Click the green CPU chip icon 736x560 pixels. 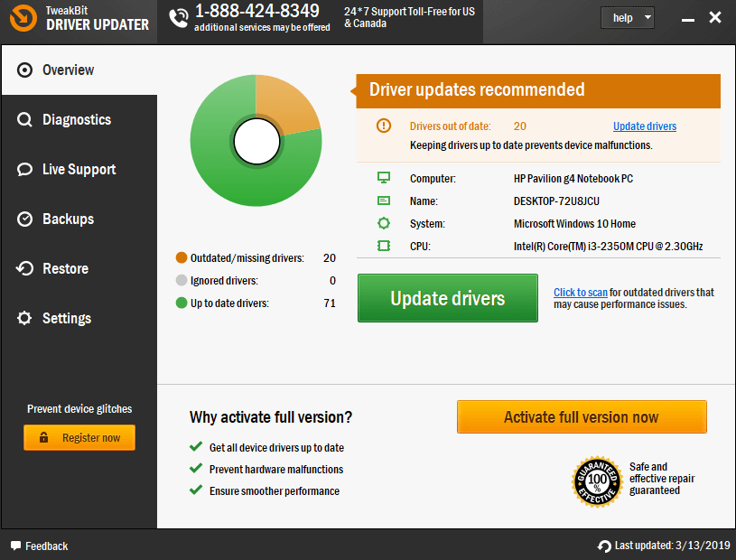pyautogui.click(x=384, y=246)
